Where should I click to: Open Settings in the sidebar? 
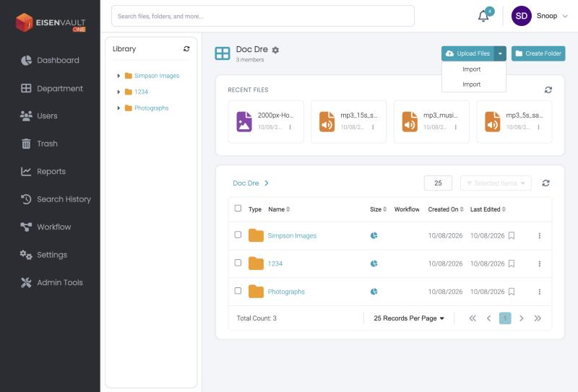(x=44, y=255)
